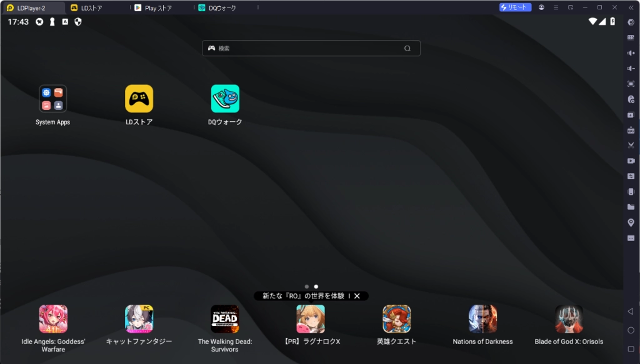Open The Walking Dead: Survivors icon
The height and width of the screenshot is (364, 640).
(x=225, y=319)
